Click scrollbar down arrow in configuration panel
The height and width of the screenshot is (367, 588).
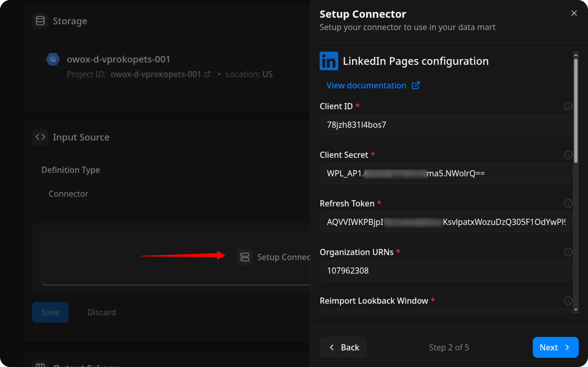point(576,310)
